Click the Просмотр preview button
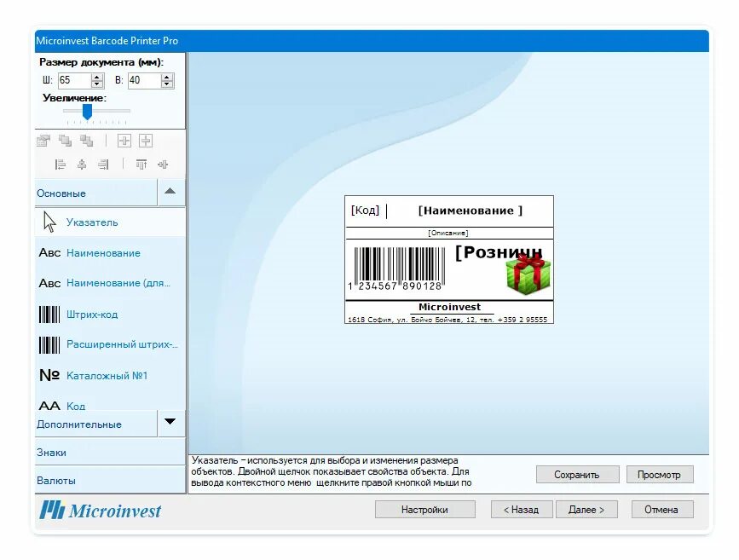739x560 pixels. (x=660, y=474)
